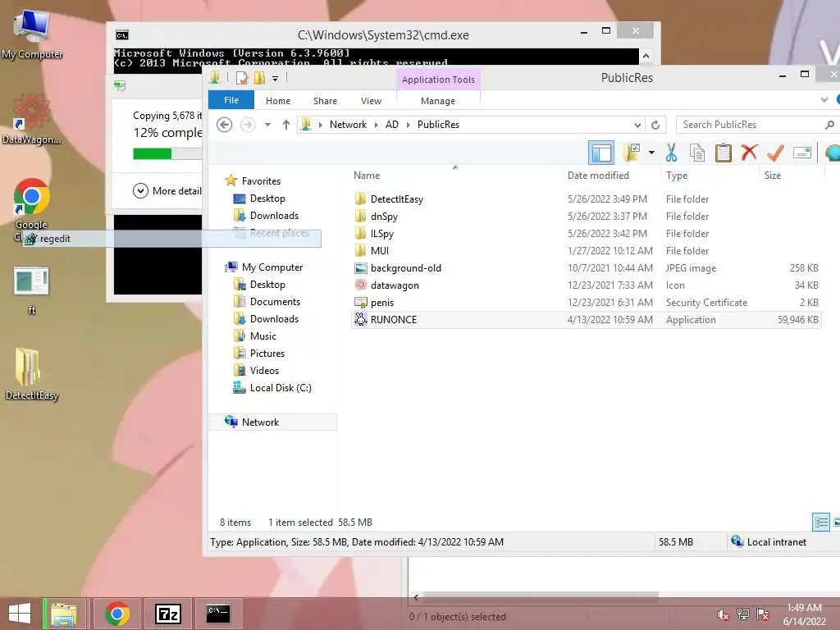Expand the My Computer node in the navigation pane
Viewport: 840px width, 630px height.
tap(272, 267)
